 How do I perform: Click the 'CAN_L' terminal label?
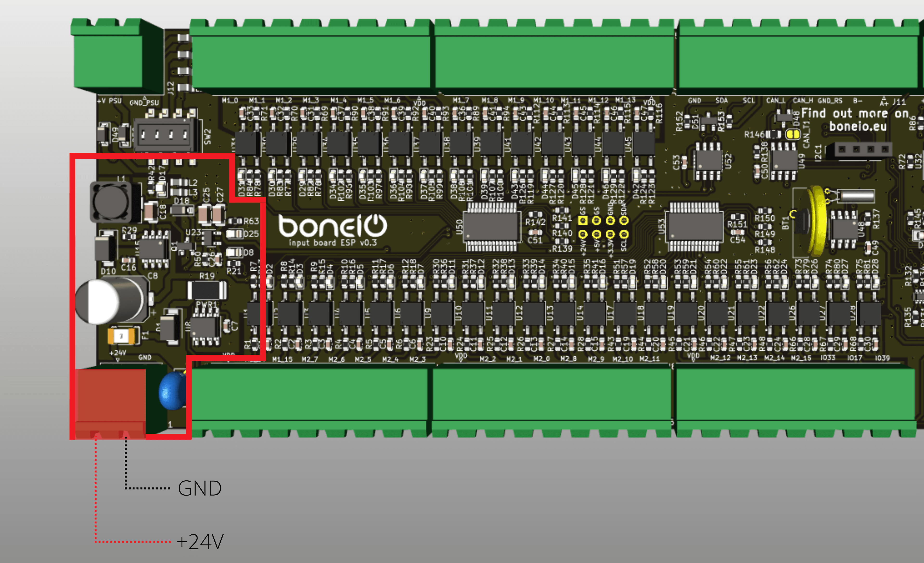click(776, 101)
